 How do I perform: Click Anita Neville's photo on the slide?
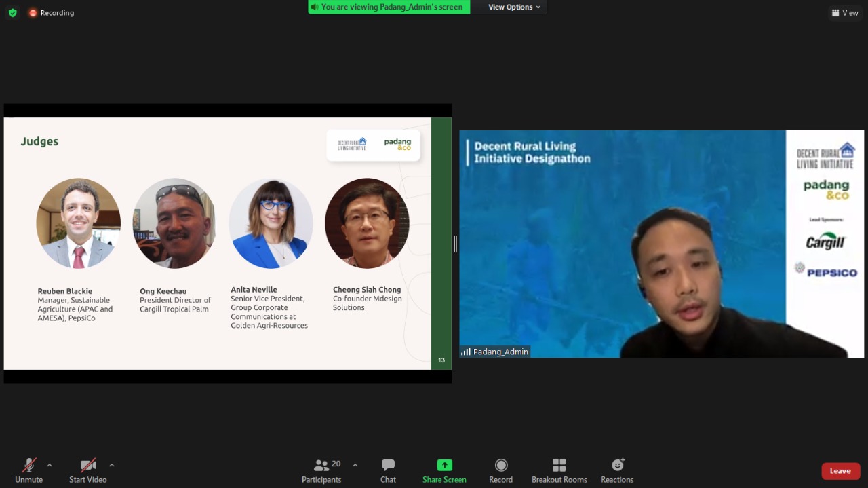pos(271,223)
